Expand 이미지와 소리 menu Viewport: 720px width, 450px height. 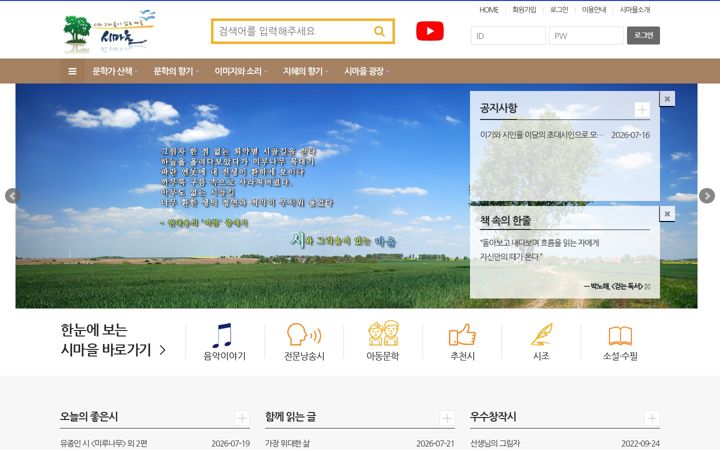(241, 71)
